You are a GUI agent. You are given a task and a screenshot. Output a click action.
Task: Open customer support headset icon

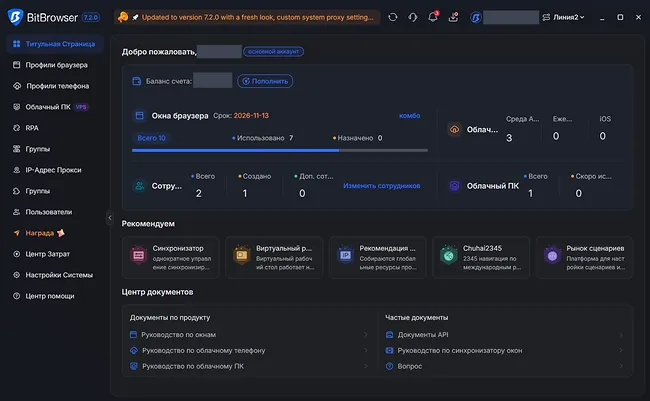pyautogui.click(x=413, y=17)
